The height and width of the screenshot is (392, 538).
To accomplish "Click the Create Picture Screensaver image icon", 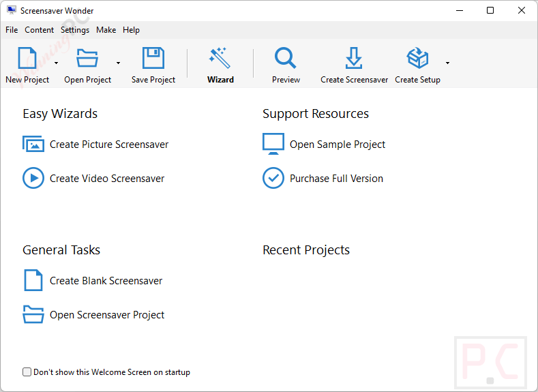I will (33, 144).
